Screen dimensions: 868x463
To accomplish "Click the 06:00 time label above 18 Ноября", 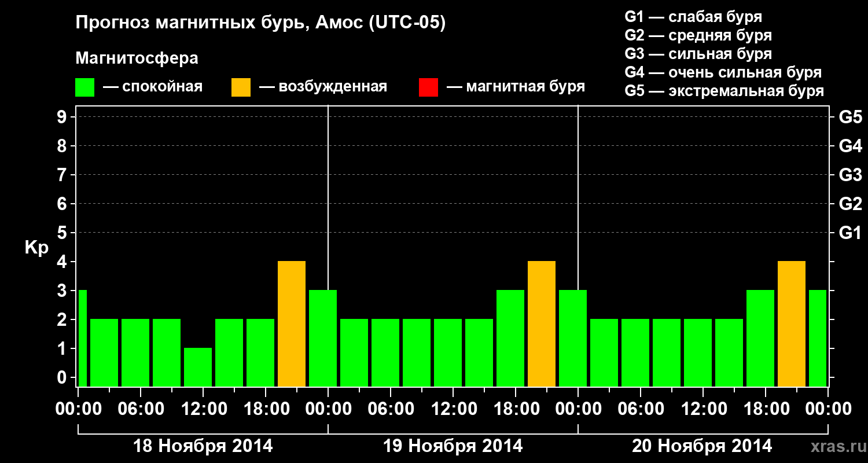I will point(141,409).
